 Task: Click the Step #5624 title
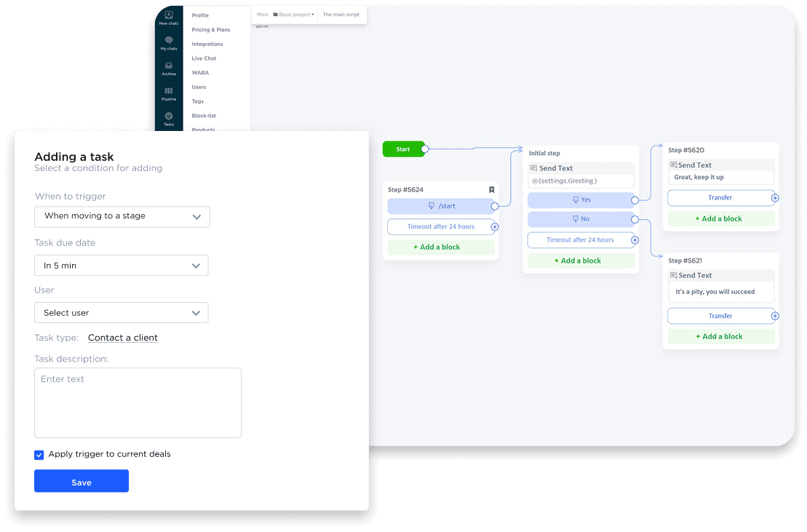tap(405, 190)
